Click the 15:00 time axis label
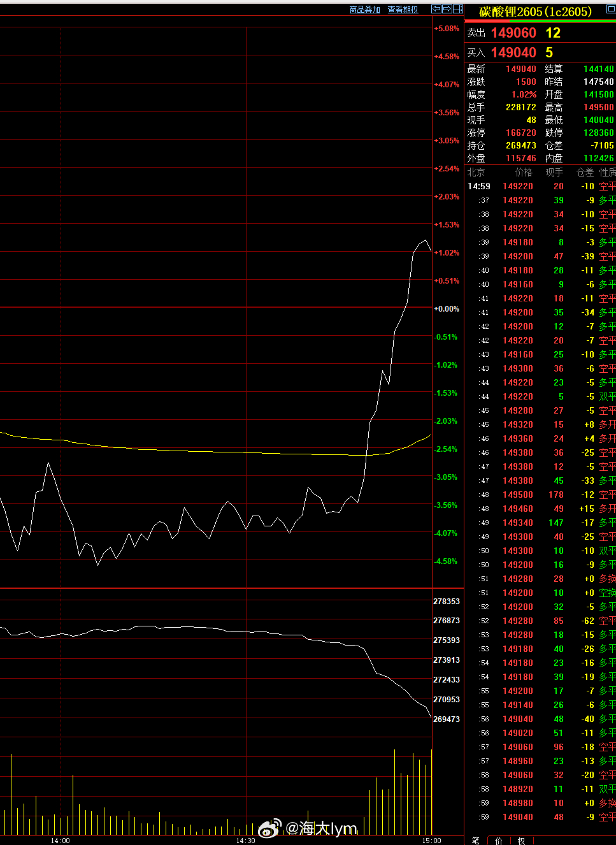Viewport: 616px width, 845px height. coord(431,841)
